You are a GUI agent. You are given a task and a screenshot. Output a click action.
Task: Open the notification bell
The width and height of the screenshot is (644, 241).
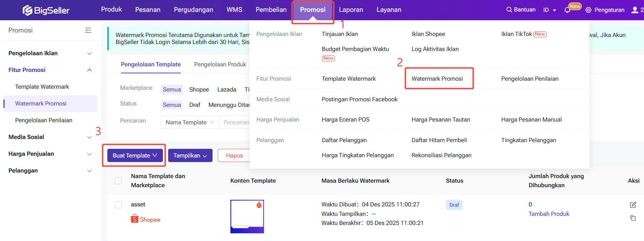pos(567,10)
